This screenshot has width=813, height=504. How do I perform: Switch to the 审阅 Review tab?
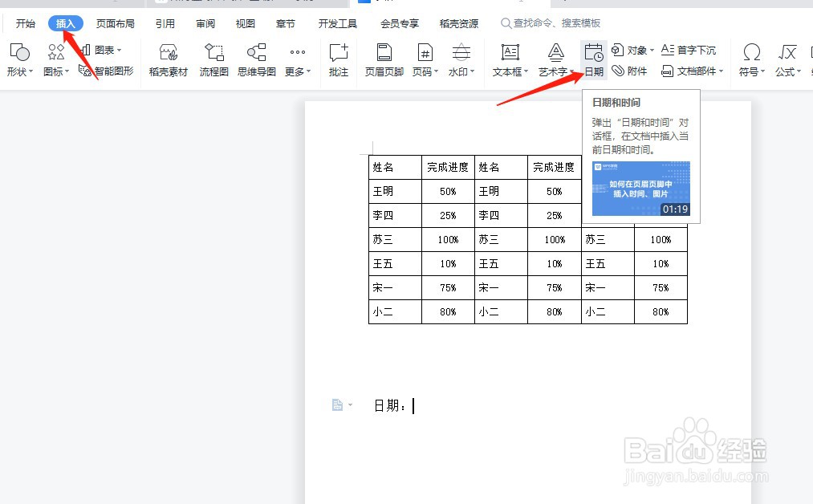pyautogui.click(x=205, y=23)
